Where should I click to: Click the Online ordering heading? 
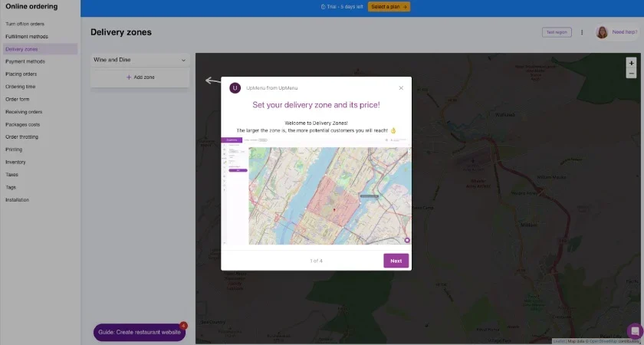pos(31,7)
